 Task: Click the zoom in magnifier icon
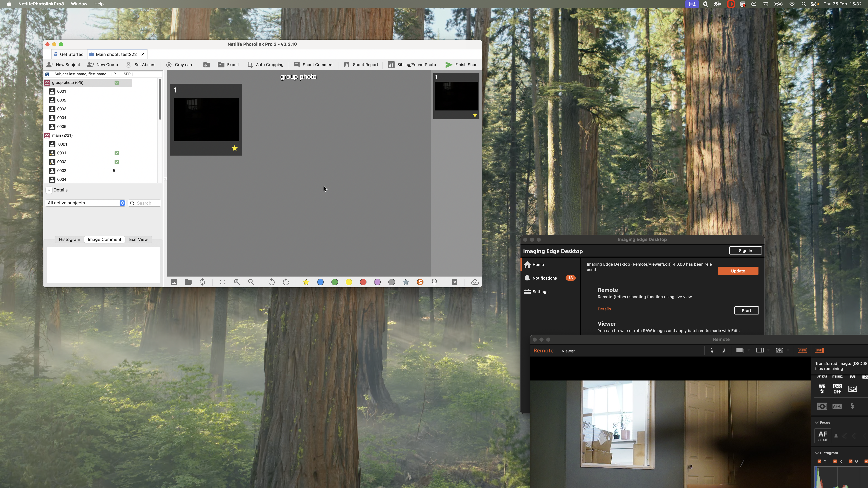[x=237, y=282]
